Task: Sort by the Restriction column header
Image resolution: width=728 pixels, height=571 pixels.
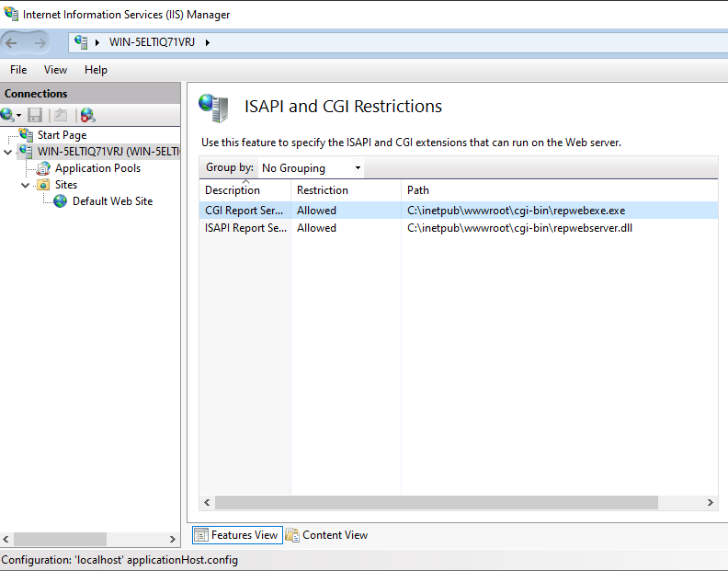Action: pyautogui.click(x=323, y=190)
